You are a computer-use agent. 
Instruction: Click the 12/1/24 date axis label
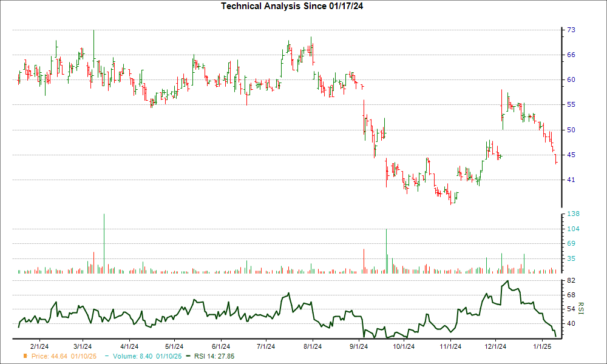coord(495,346)
